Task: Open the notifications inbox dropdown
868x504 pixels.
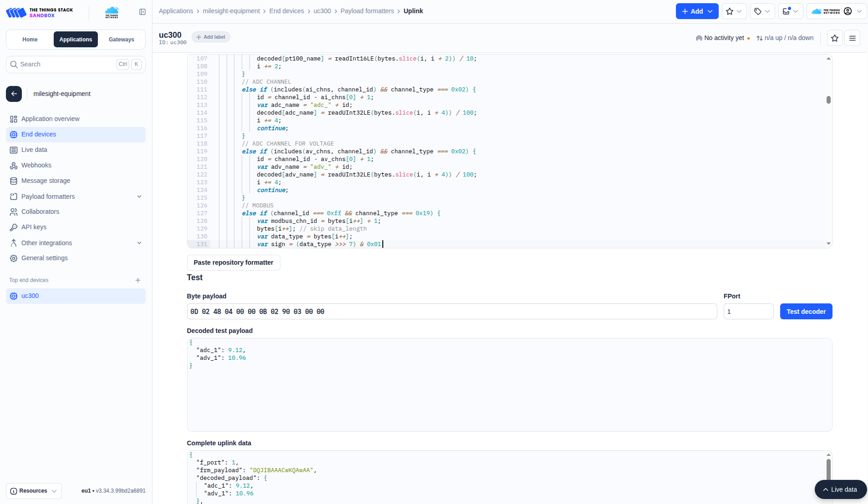Action: (790, 11)
